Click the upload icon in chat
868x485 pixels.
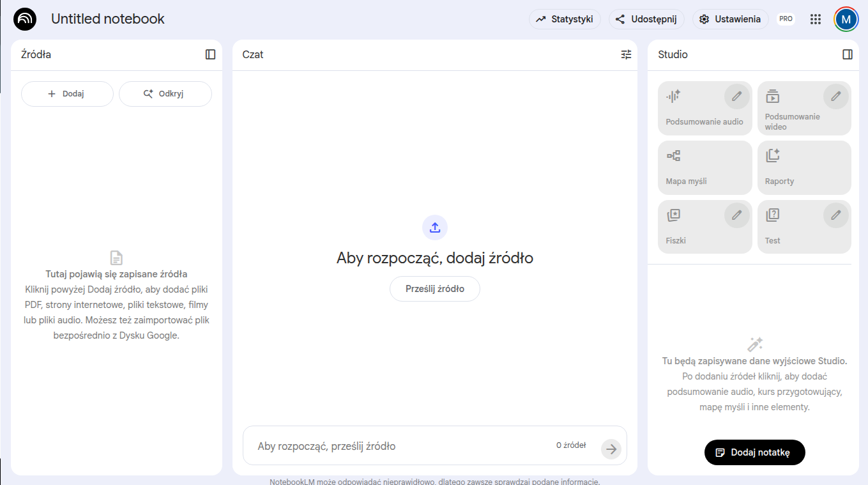435,227
